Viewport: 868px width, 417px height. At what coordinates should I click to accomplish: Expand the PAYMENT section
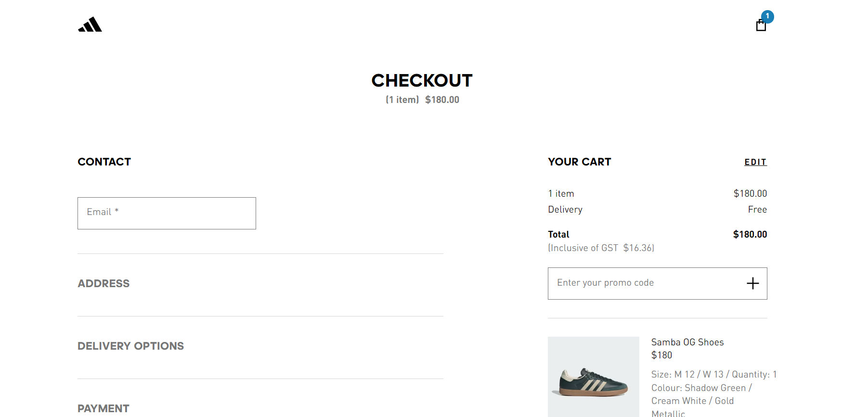tap(104, 408)
